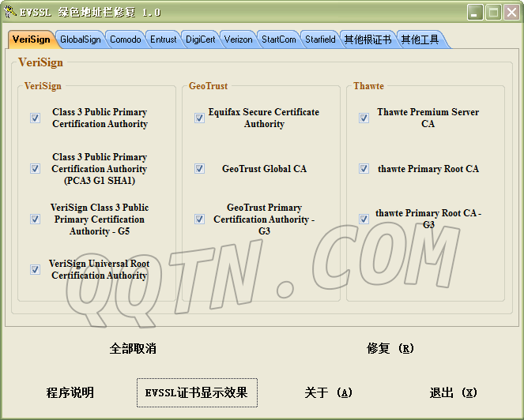The width and height of the screenshot is (524, 420).
Task: Toggle the PCA3 G1 SHA1 checkbox
Action: [x=35, y=169]
